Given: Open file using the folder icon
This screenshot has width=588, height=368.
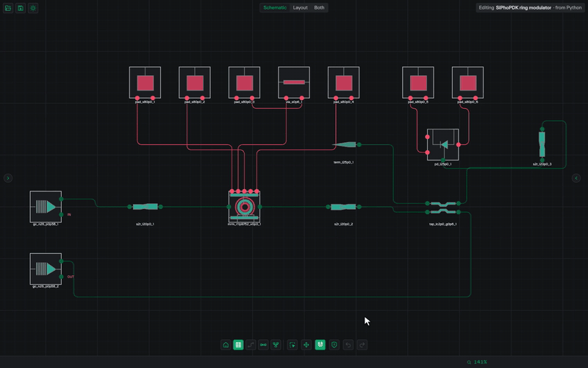Looking at the screenshot, I should [8, 8].
